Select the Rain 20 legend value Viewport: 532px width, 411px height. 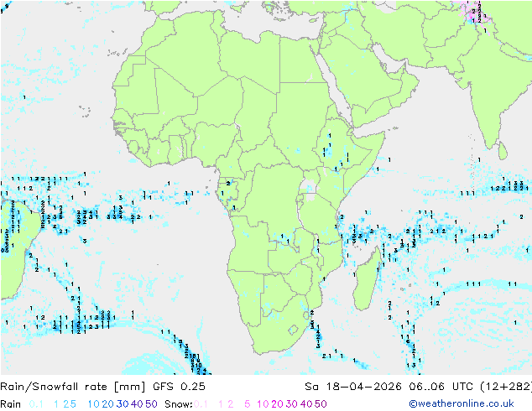click(108, 404)
